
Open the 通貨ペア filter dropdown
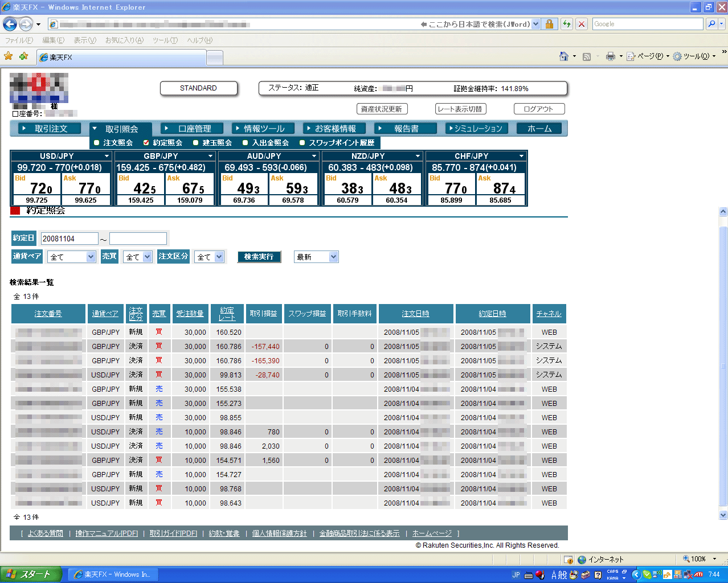(71, 257)
